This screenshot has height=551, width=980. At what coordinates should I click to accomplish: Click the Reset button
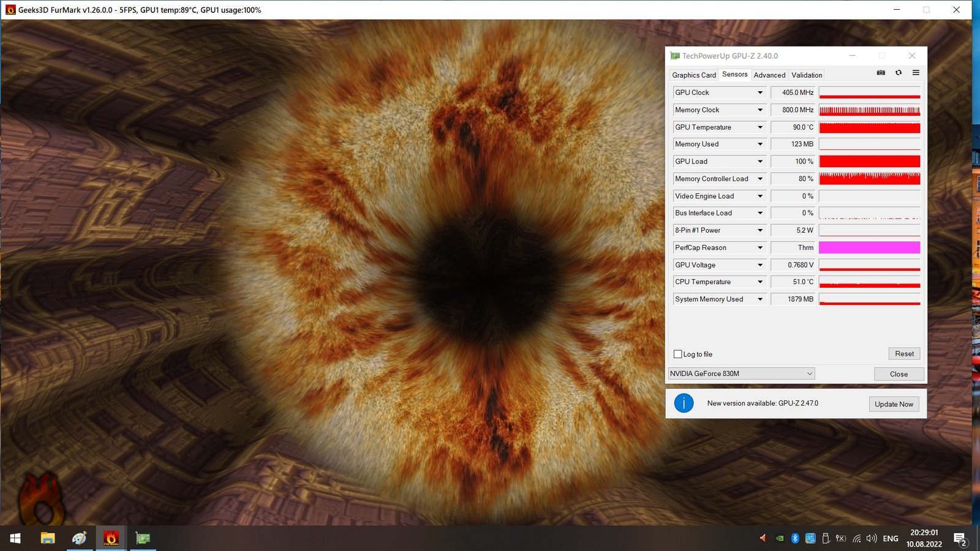click(x=904, y=354)
